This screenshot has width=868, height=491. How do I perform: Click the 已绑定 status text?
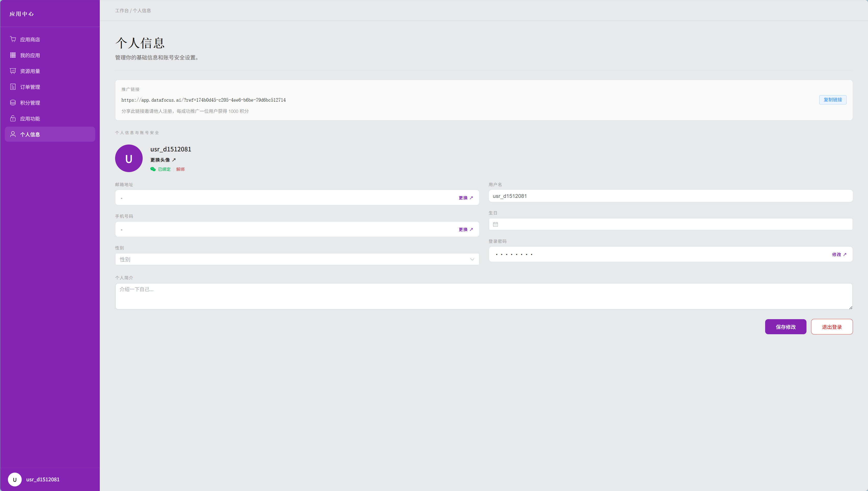pyautogui.click(x=164, y=169)
